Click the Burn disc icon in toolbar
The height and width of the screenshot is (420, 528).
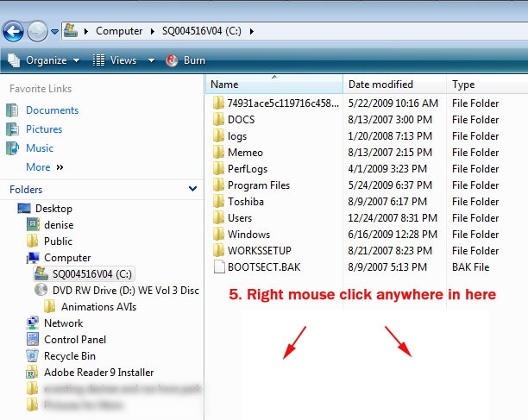pos(172,60)
